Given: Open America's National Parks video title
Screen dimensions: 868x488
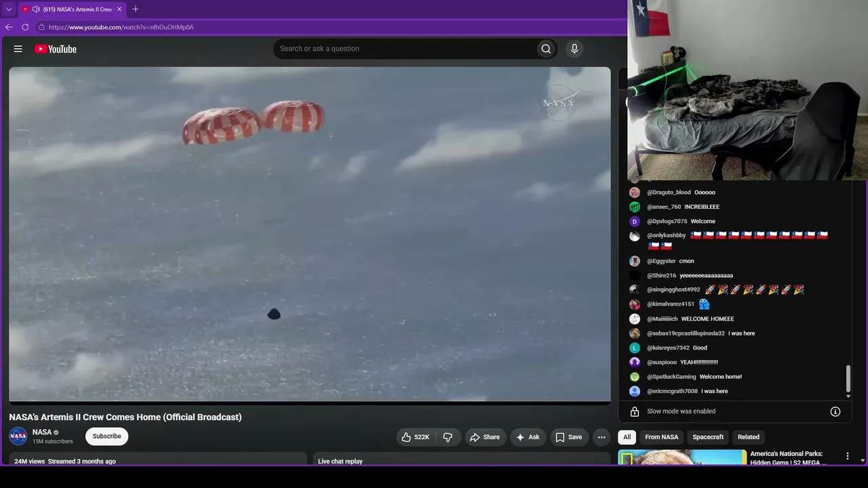Looking at the screenshot, I should click(787, 457).
